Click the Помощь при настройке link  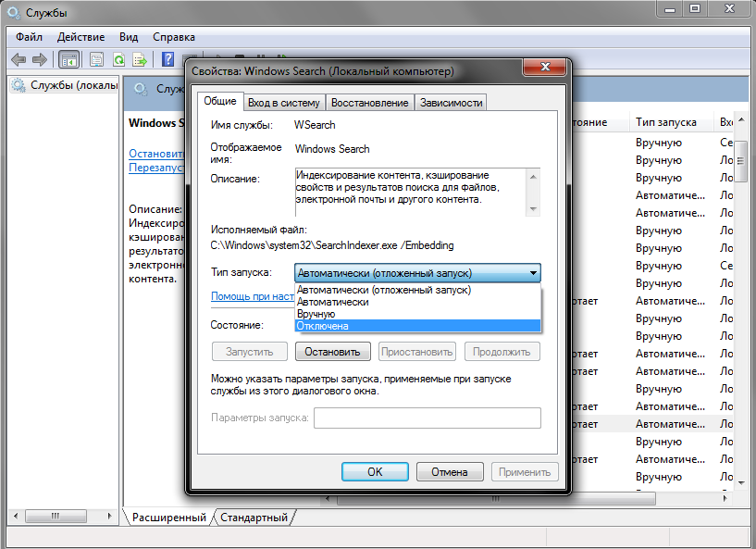(253, 296)
